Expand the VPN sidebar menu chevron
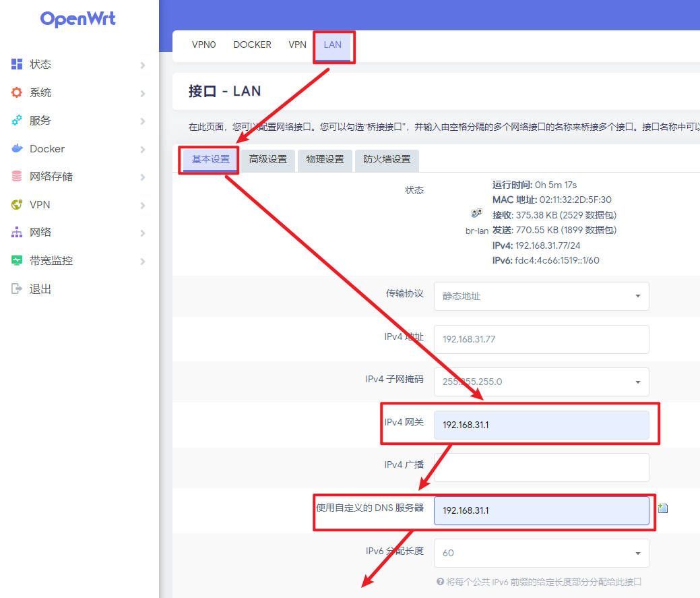700x598 pixels. (x=142, y=205)
